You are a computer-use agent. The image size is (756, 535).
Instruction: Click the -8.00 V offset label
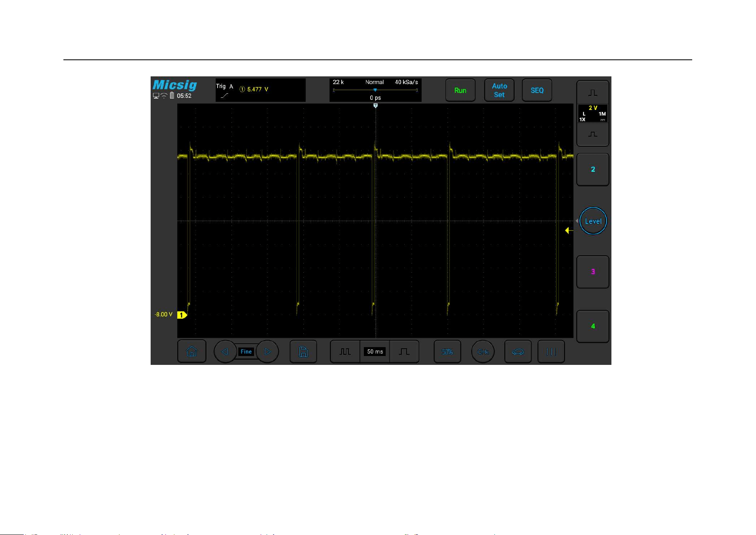(164, 314)
